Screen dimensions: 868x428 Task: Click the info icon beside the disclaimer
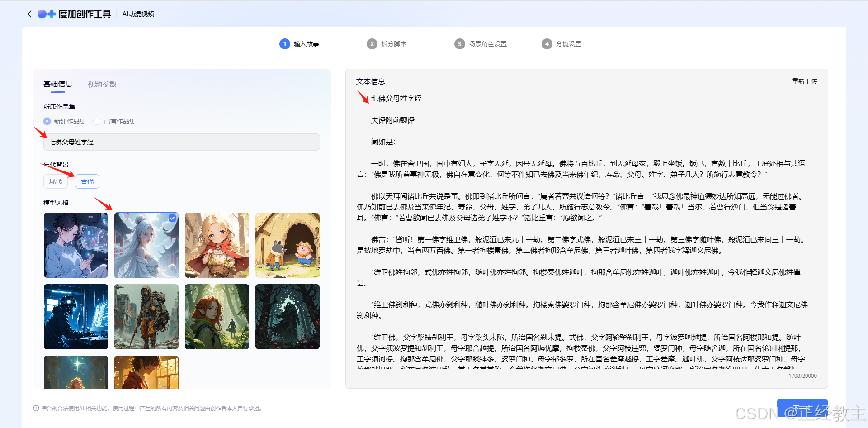click(36, 408)
